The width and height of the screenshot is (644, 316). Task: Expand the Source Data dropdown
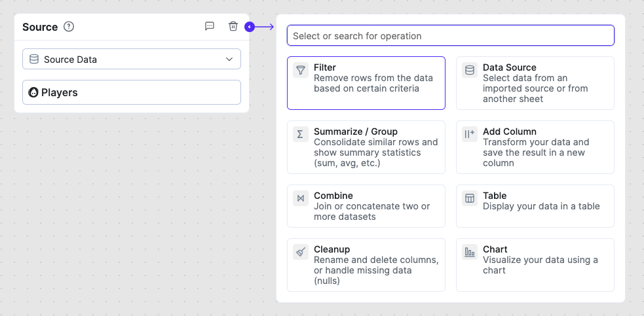(x=131, y=59)
